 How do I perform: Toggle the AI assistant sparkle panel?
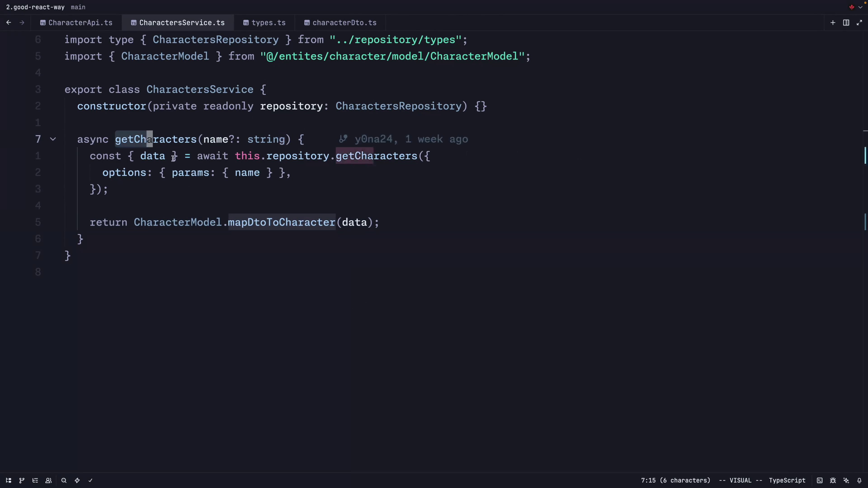pyautogui.click(x=846, y=480)
